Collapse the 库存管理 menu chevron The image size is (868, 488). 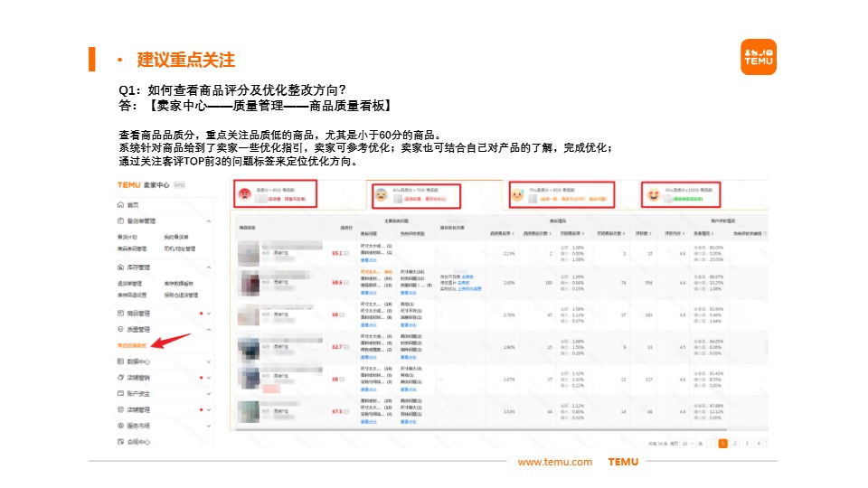tap(209, 267)
